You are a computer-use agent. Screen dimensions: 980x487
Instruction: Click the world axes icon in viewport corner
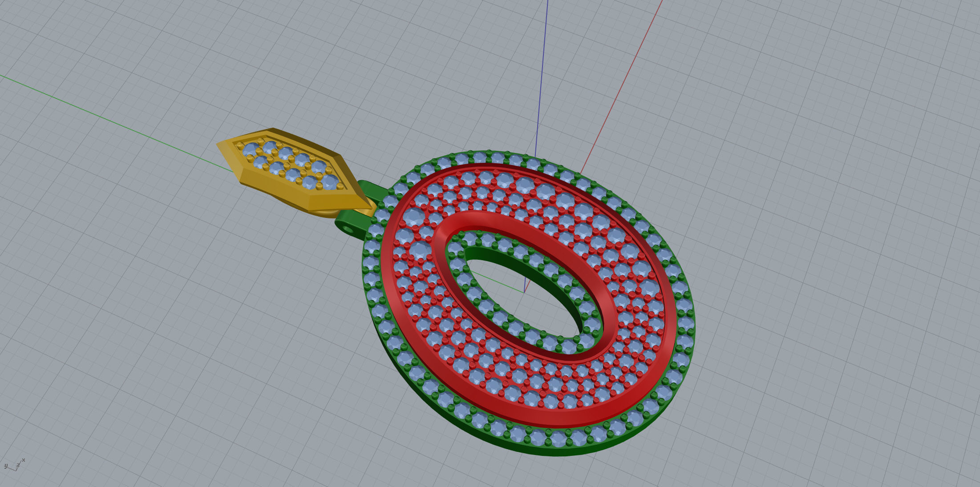click(x=14, y=465)
